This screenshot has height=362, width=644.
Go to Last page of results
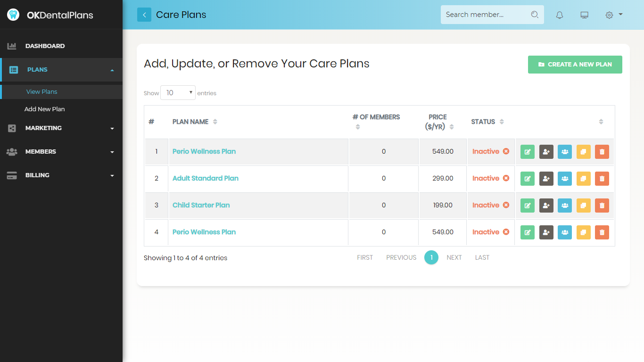point(482,257)
